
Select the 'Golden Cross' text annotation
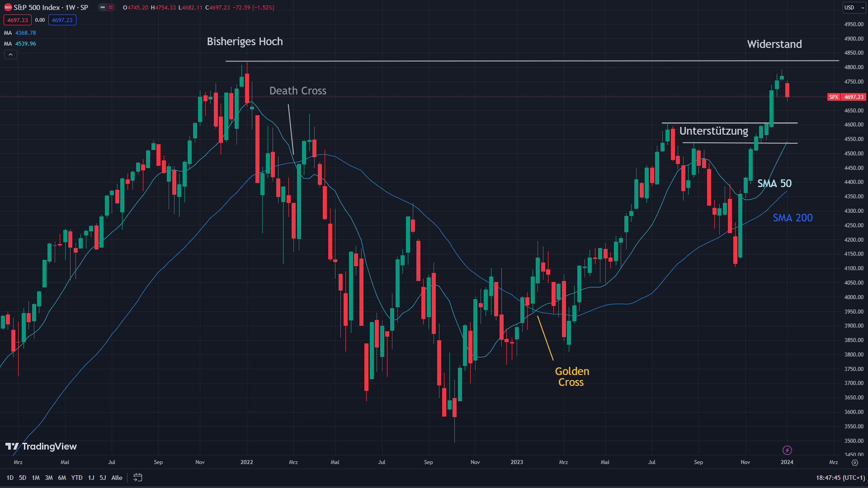[x=572, y=377]
